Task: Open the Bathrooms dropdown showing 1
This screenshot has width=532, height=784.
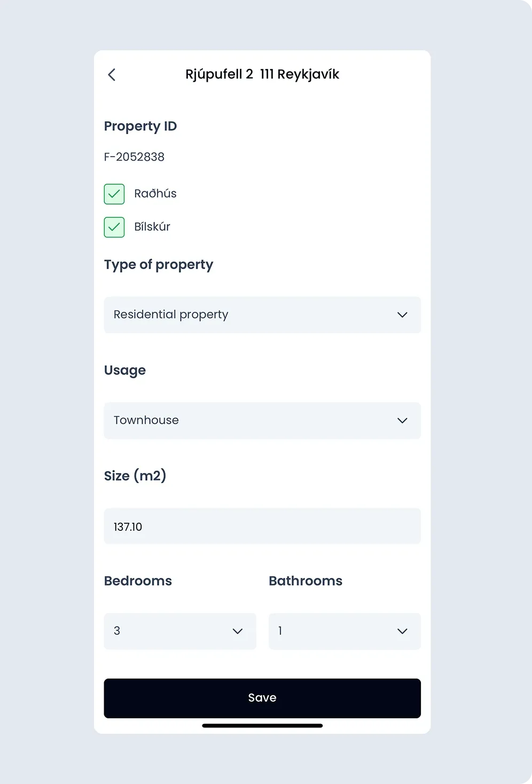Action: 344,631
